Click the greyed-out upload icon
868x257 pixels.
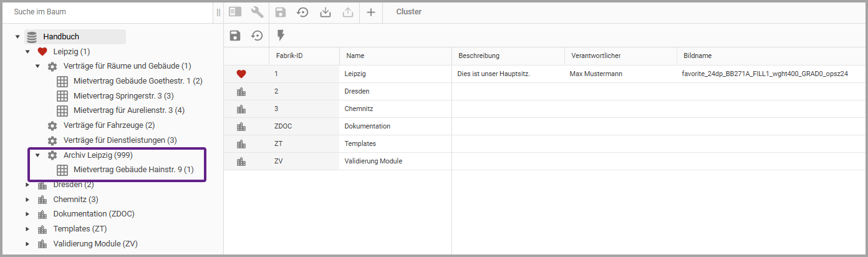[348, 12]
